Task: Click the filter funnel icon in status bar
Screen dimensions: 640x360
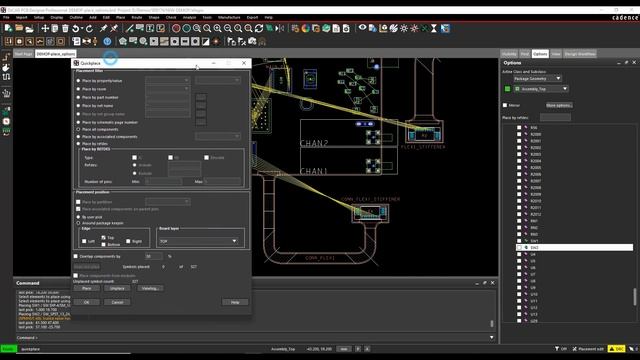Action: click(557, 349)
